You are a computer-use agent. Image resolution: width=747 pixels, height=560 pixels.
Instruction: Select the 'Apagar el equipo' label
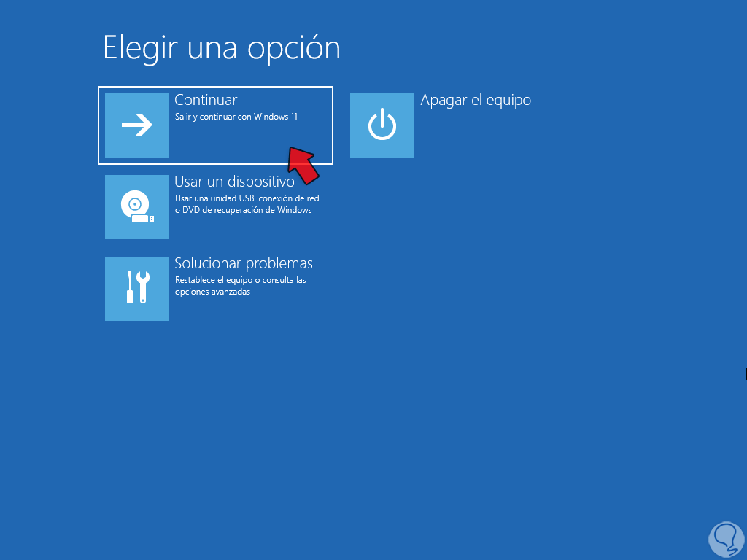coord(476,100)
